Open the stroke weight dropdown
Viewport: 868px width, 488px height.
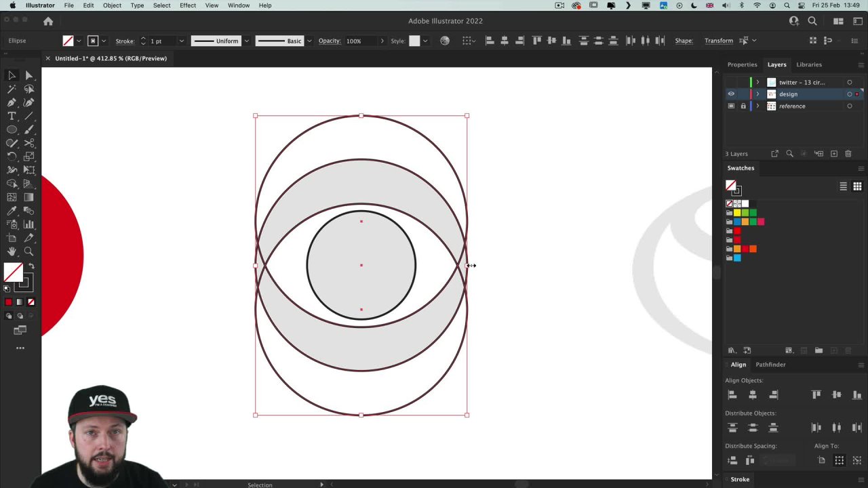click(181, 41)
